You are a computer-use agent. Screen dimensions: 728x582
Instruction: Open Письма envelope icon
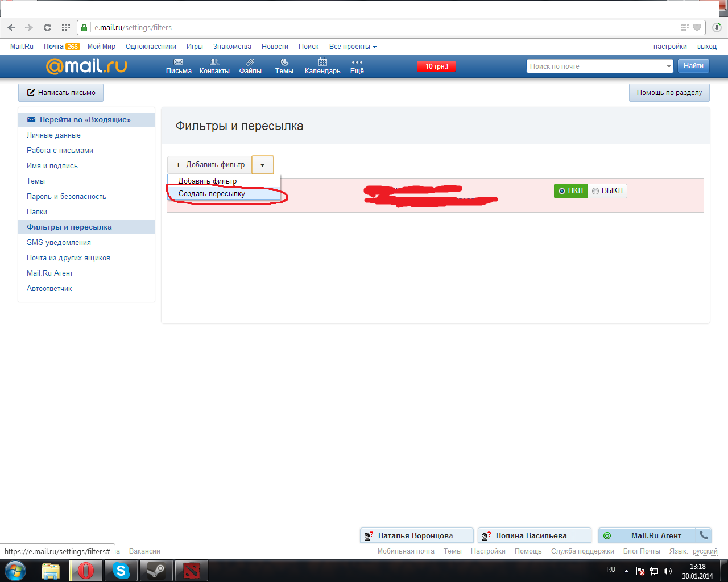[x=179, y=62]
